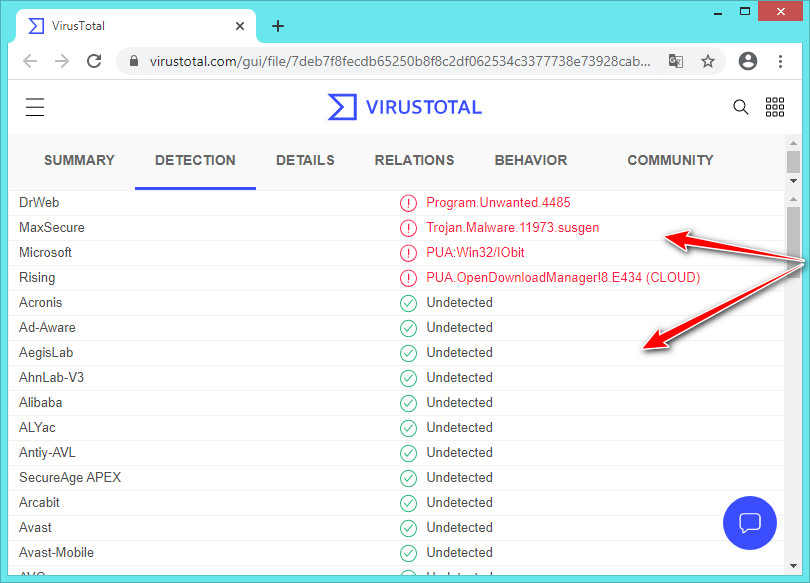Click the padlock site info icon
Image resolution: width=810 pixels, height=583 pixels.
(134, 61)
